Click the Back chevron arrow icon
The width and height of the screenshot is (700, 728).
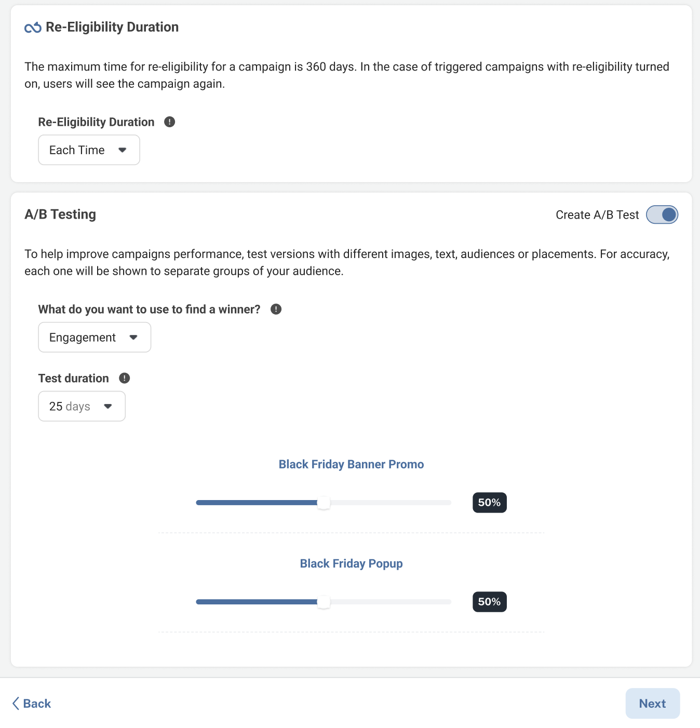click(16, 704)
